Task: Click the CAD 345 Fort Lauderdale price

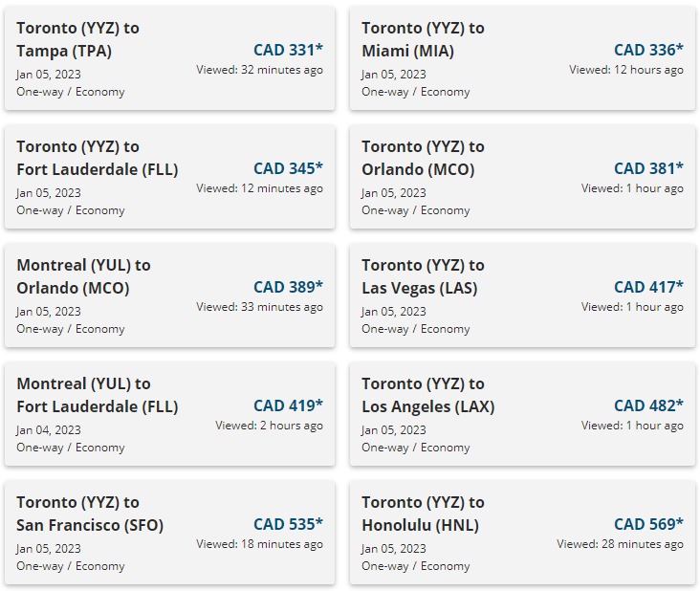Action: [288, 168]
